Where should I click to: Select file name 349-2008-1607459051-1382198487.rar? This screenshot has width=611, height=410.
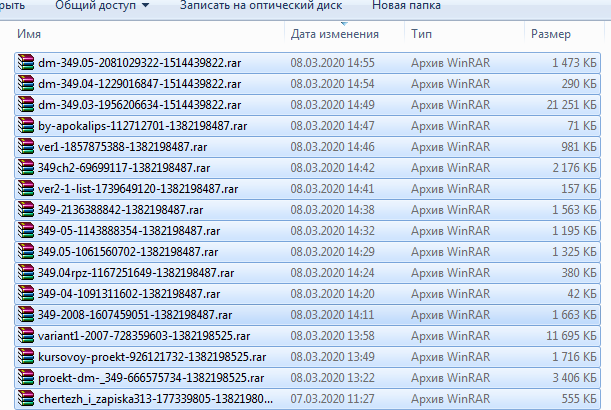(135, 316)
